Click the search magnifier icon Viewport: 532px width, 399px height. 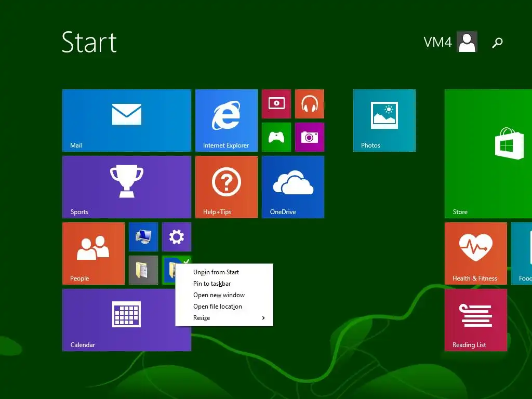click(497, 43)
